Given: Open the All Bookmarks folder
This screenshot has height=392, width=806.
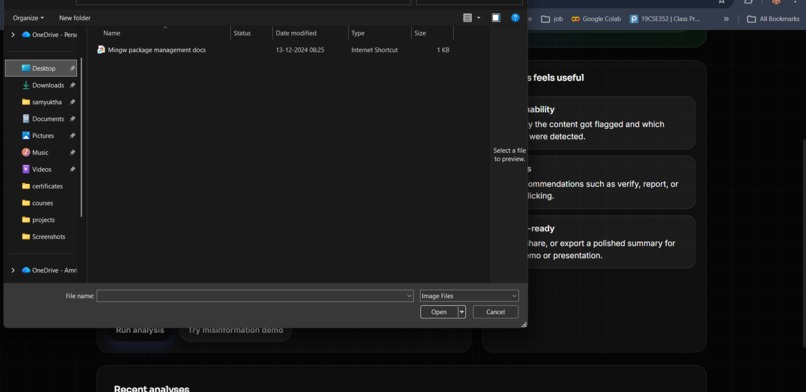Looking at the screenshot, I should (773, 19).
